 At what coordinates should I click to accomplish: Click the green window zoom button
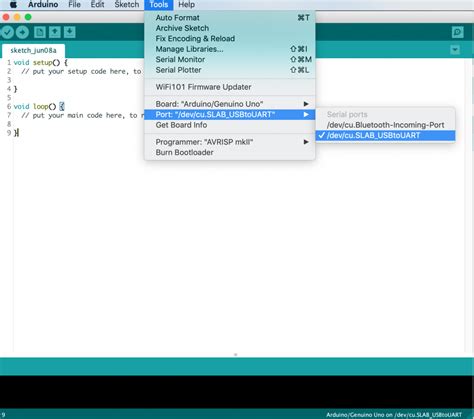(x=28, y=17)
